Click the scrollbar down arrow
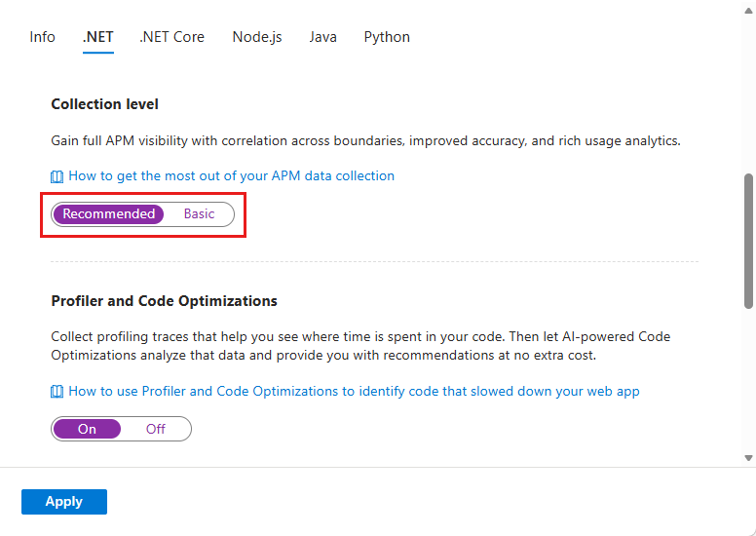 pos(748,457)
